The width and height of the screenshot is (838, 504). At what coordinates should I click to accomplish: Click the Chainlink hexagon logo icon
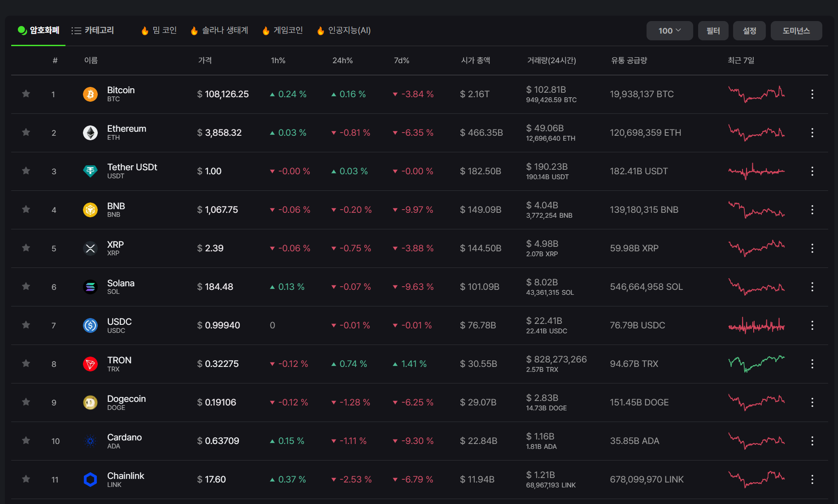coord(90,479)
